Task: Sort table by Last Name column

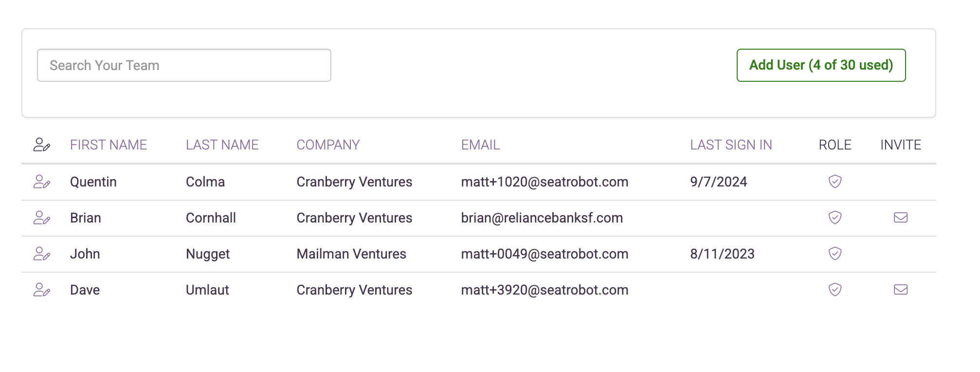Action: (x=222, y=145)
